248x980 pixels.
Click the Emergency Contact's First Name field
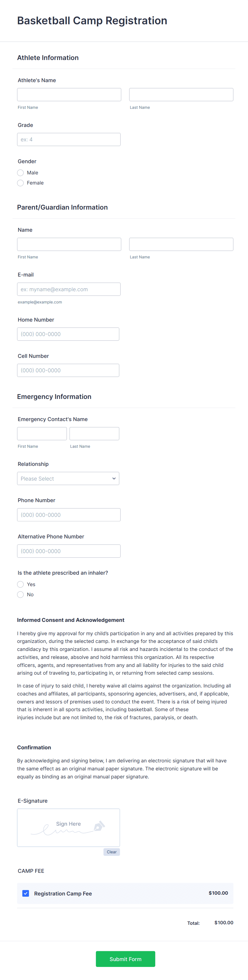tap(42, 433)
